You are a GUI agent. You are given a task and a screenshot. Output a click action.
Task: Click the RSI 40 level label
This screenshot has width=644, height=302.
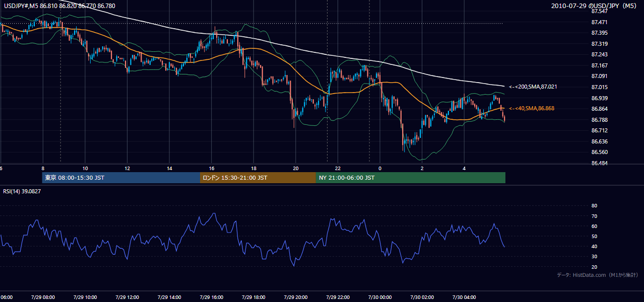(594, 246)
